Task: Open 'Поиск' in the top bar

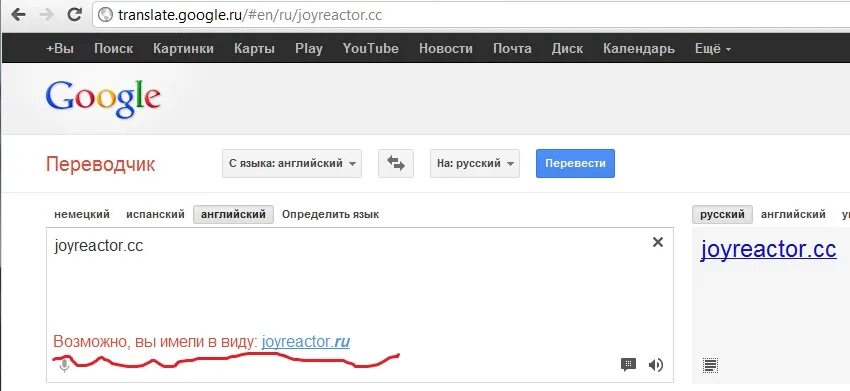Action: click(x=113, y=48)
